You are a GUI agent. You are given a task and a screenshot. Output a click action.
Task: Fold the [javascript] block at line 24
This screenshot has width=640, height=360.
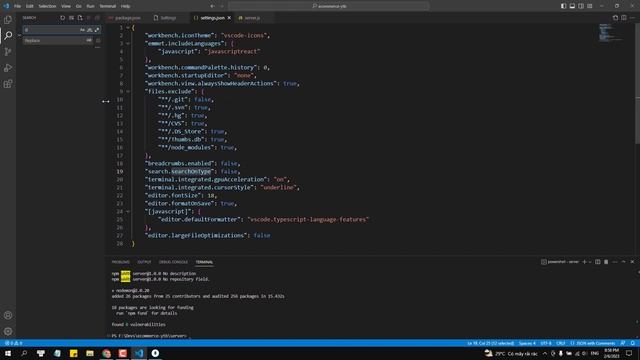(x=128, y=211)
